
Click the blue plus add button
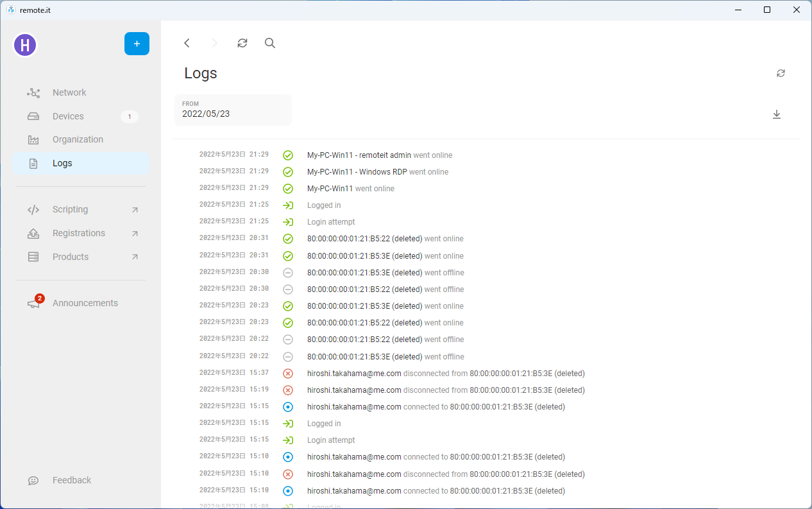pos(137,44)
